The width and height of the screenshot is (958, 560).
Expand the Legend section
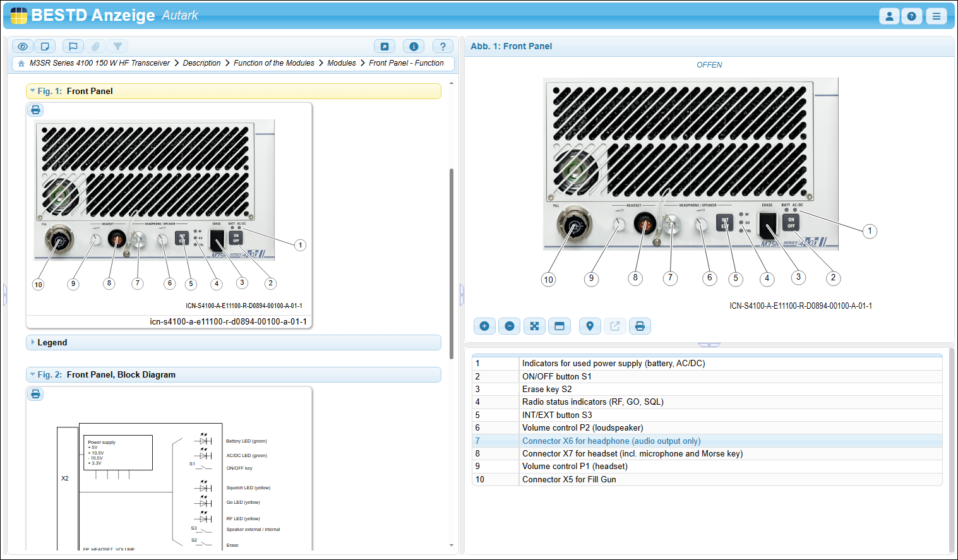point(33,342)
